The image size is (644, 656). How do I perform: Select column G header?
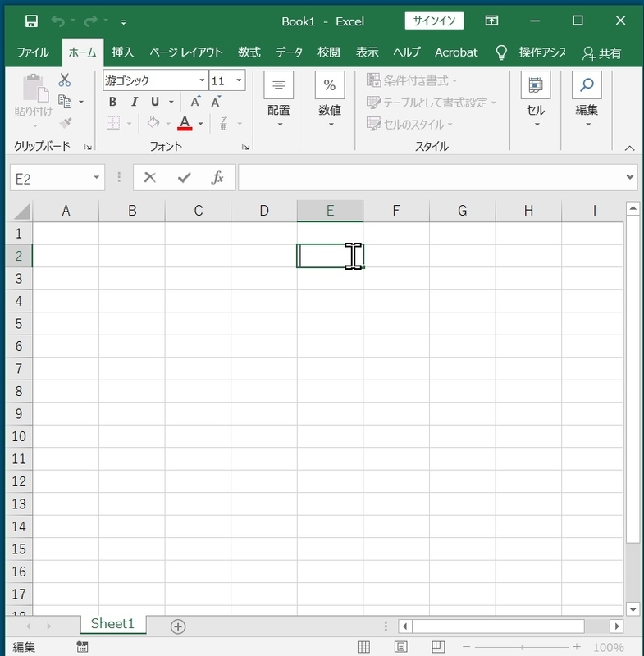[x=463, y=211]
